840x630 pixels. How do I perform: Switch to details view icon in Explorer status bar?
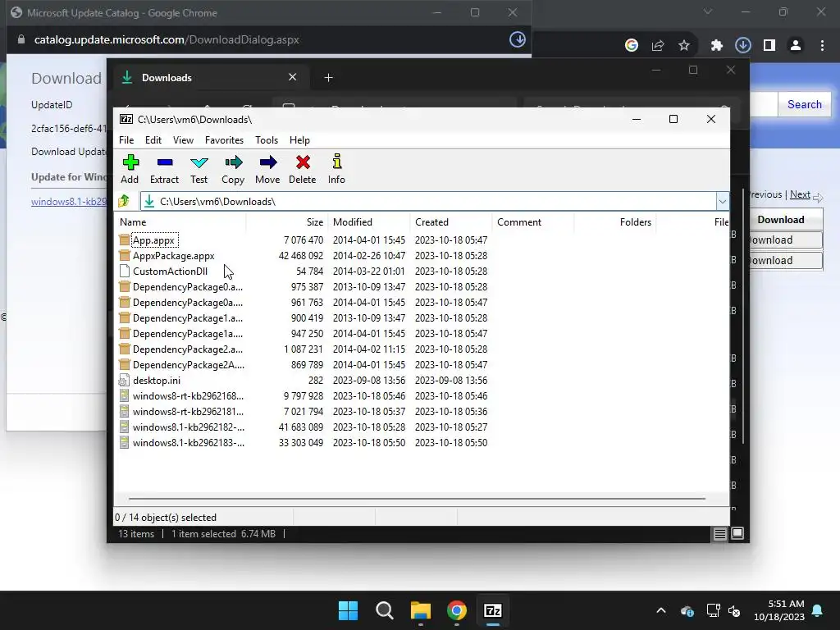point(719,533)
